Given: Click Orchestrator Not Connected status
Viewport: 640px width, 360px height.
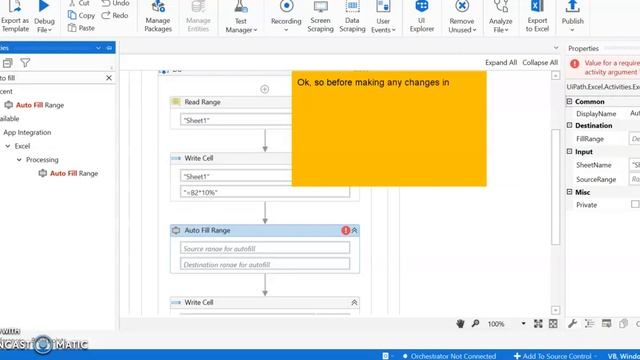Looking at the screenshot, I should [x=449, y=356].
